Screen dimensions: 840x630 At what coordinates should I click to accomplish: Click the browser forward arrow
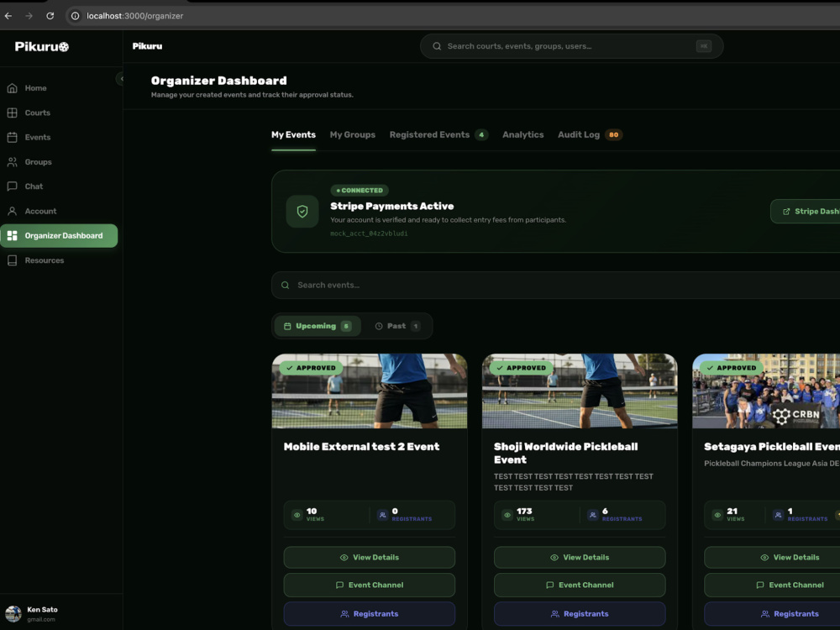[29, 16]
